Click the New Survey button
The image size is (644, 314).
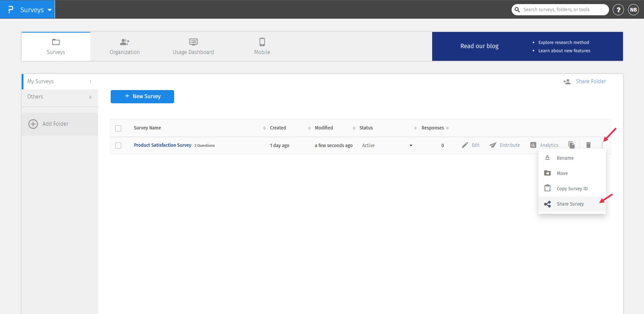point(142,97)
